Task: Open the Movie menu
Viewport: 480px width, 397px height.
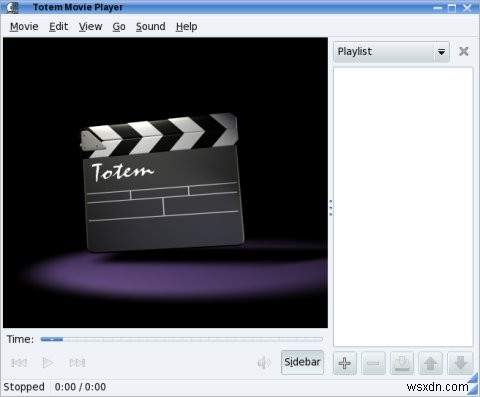Action: (24, 26)
